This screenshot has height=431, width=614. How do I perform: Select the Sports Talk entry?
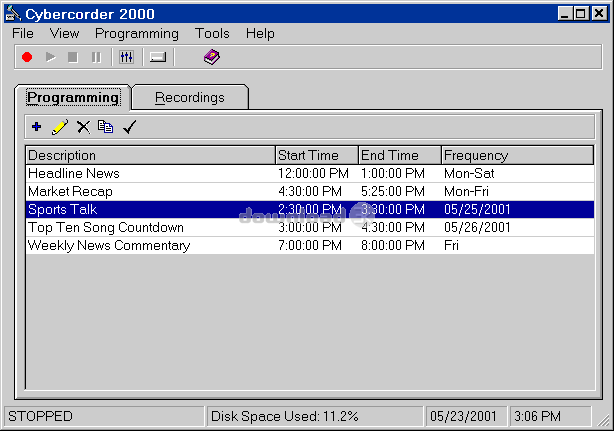coord(310,209)
